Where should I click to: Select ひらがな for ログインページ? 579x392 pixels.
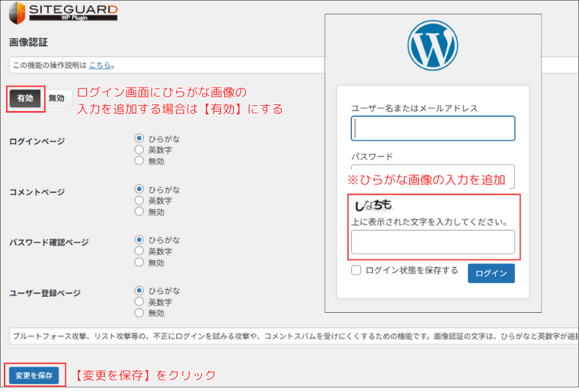pos(139,139)
